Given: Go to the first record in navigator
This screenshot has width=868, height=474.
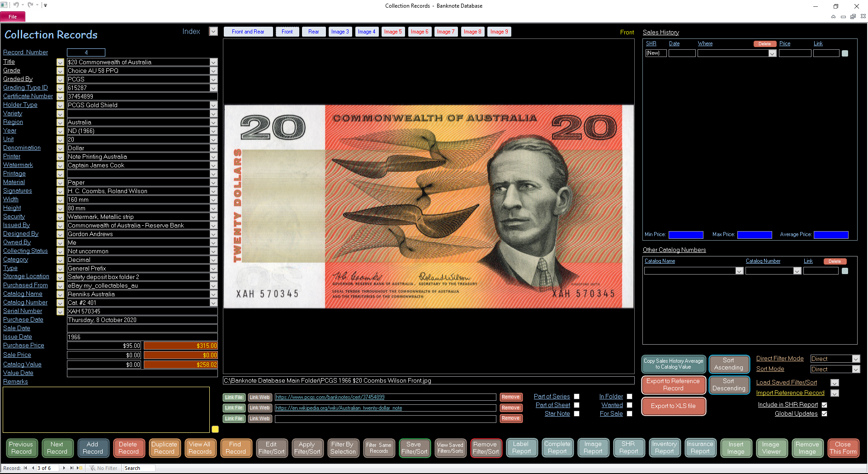Looking at the screenshot, I should click(25, 468).
